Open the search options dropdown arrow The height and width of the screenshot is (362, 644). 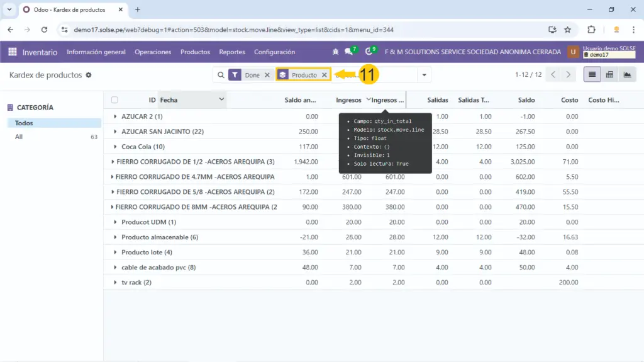(x=425, y=75)
